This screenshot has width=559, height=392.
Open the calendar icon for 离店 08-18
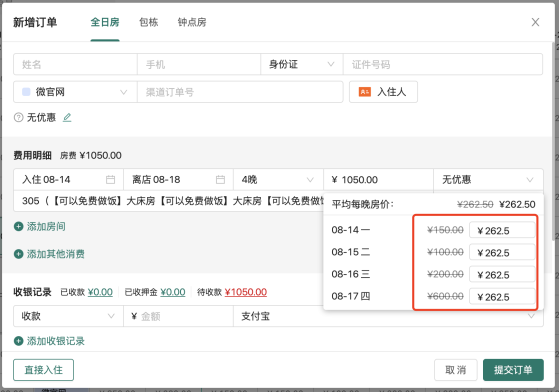pos(220,180)
